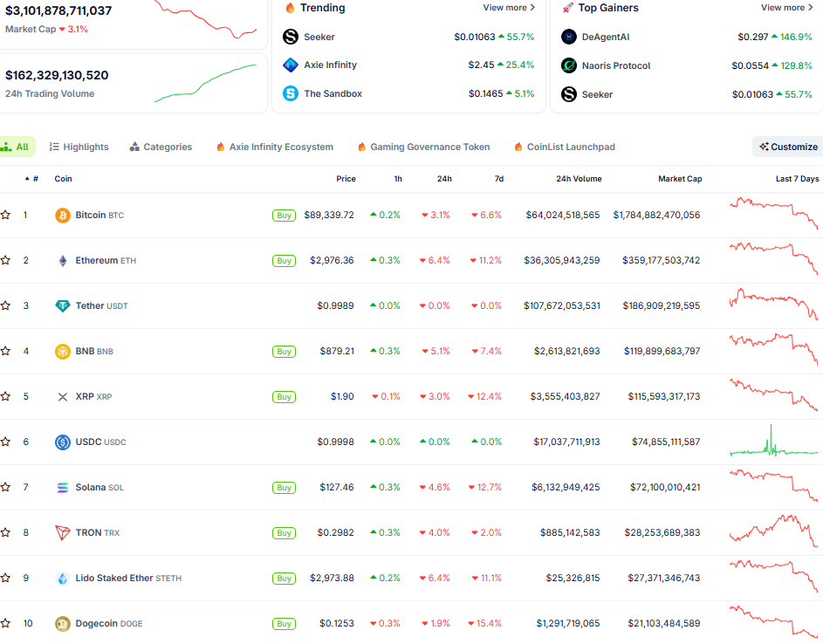
Task: Click the Solana logo icon
Action: tap(63, 487)
